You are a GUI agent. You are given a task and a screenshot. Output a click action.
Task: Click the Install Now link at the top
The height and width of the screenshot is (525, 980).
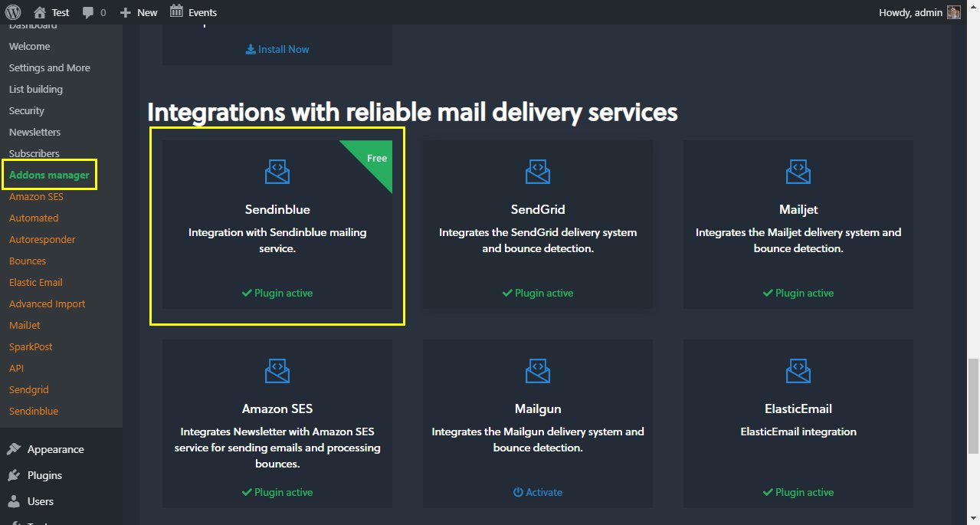point(276,49)
